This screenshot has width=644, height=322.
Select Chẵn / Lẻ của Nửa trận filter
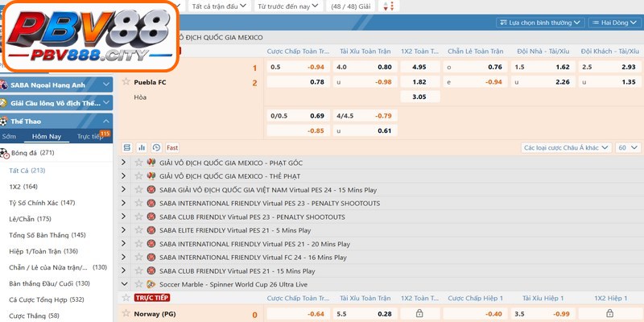pos(58,267)
